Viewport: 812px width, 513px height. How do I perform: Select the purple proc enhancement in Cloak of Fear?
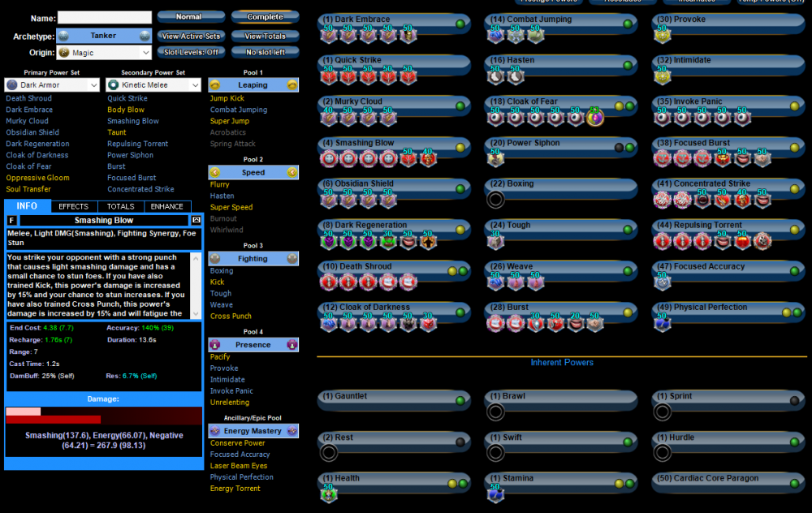point(595,118)
